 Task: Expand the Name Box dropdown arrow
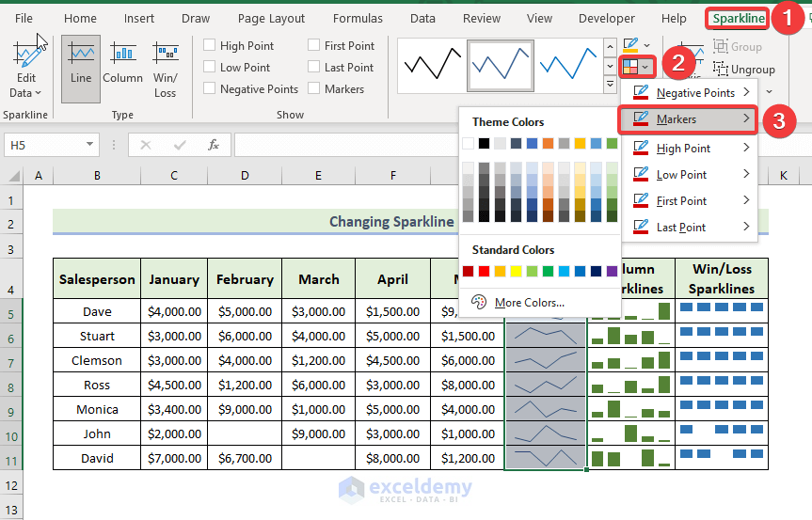coord(89,145)
